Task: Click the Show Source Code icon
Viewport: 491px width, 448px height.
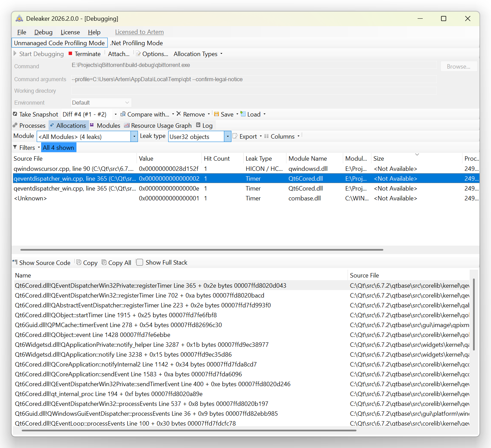Action: coord(15,262)
